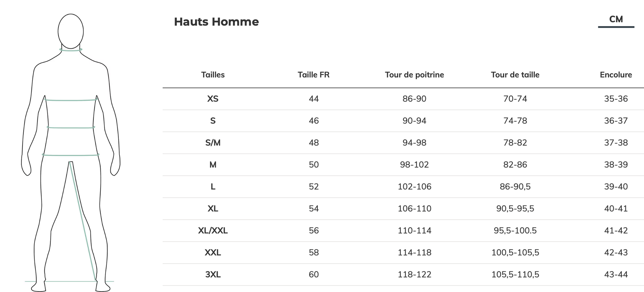Click the 86-90,5 waist value for L
Screen dimensions: 644x292
coord(515,187)
